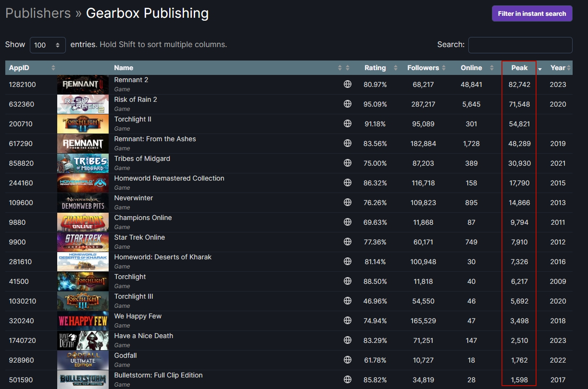Sort table by Year column
Screen dimensions: 588x389
(x=558, y=68)
